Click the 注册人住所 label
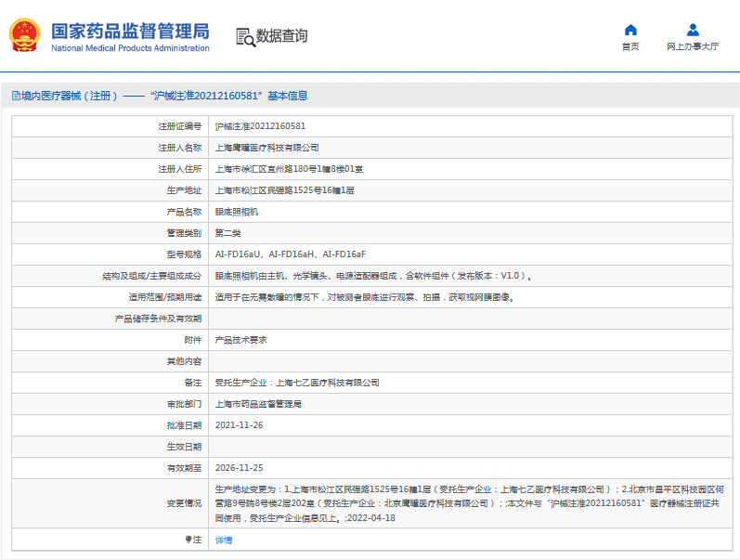This screenshot has width=740, height=560. [180, 169]
